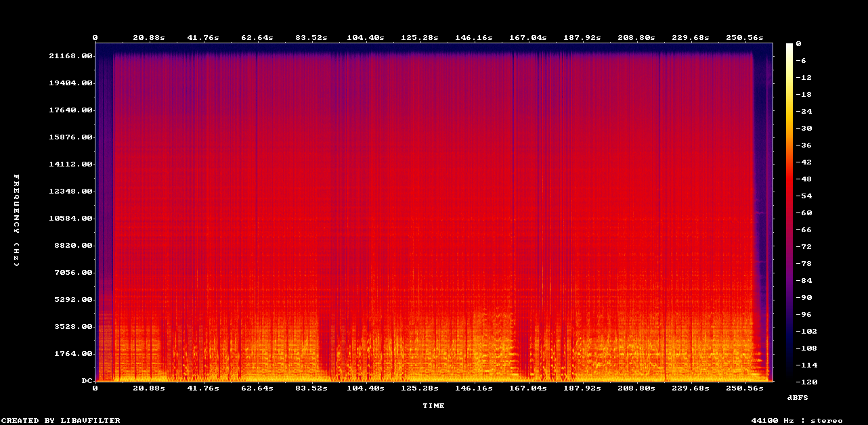Image resolution: width=868 pixels, height=425 pixels.
Task: Click the '44100 Hz : stereo' label
Action: [797, 420]
